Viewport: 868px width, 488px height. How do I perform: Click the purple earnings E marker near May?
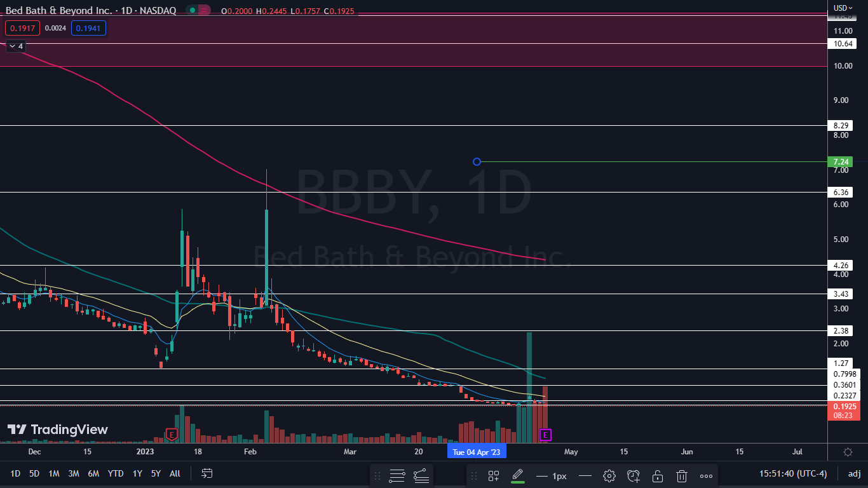(x=545, y=435)
